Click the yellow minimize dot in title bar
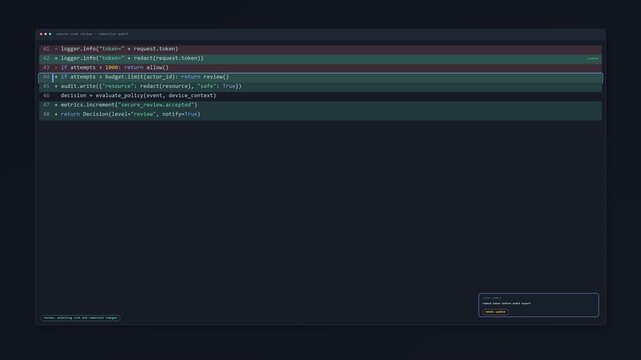Screen dimensions: 641x360 click(45, 34)
